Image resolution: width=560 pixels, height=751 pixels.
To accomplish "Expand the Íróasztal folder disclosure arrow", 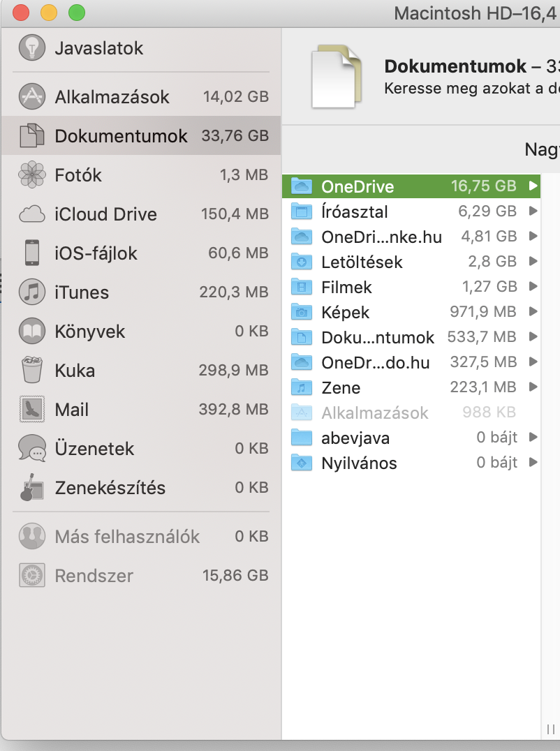I will click(x=533, y=211).
